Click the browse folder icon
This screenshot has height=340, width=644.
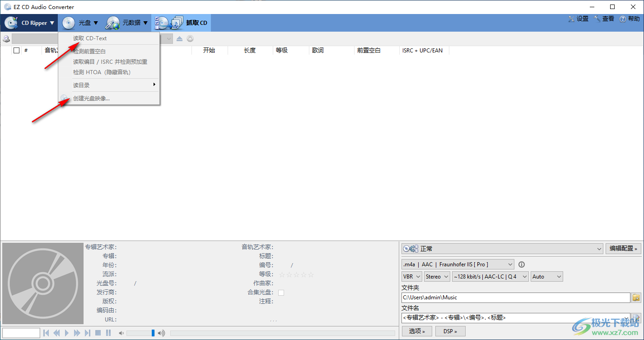point(636,297)
